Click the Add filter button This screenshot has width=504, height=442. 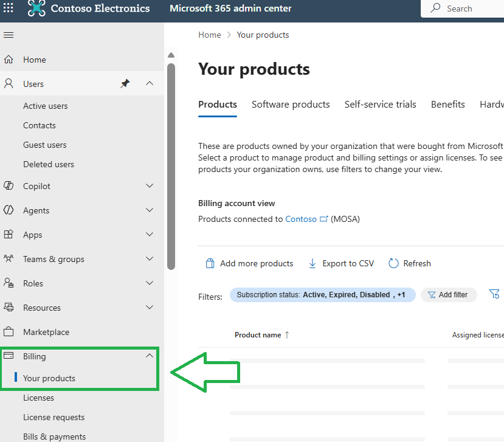449,295
